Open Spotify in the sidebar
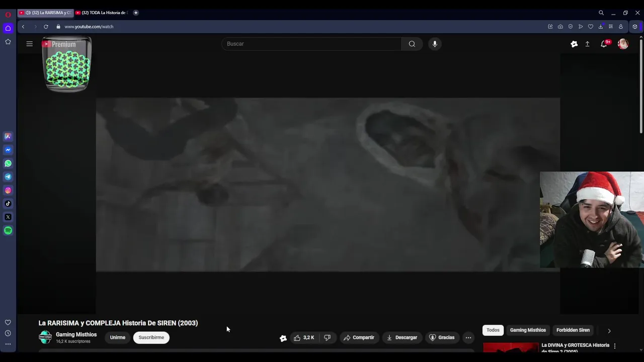 point(8,230)
